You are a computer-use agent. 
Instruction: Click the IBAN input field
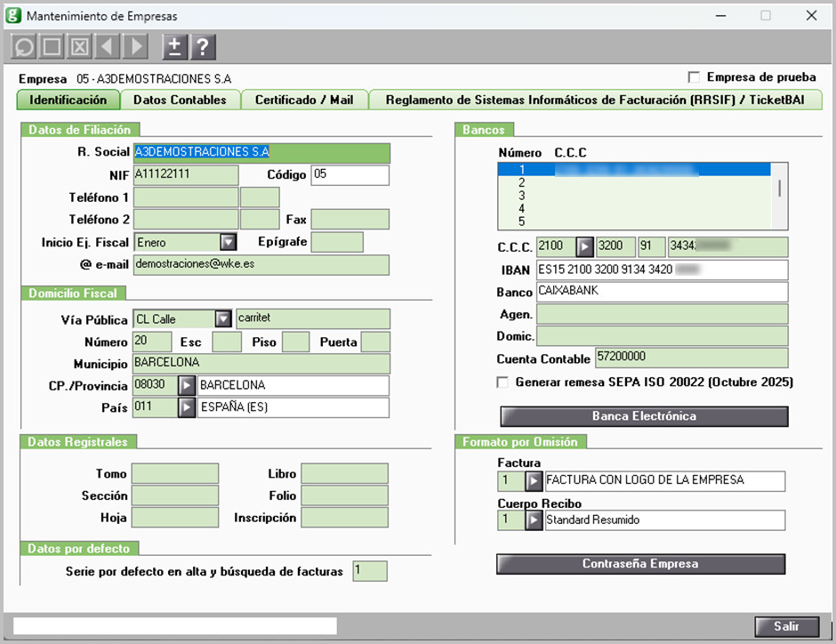(663, 270)
